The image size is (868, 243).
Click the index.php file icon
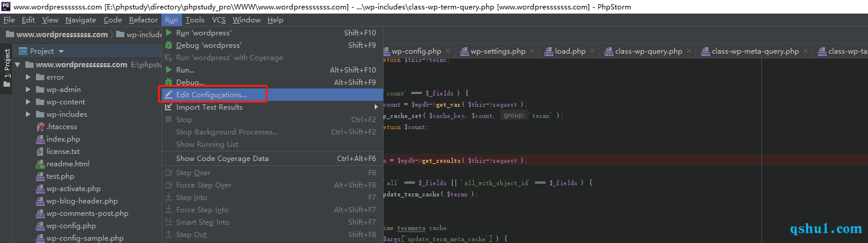pos(40,139)
